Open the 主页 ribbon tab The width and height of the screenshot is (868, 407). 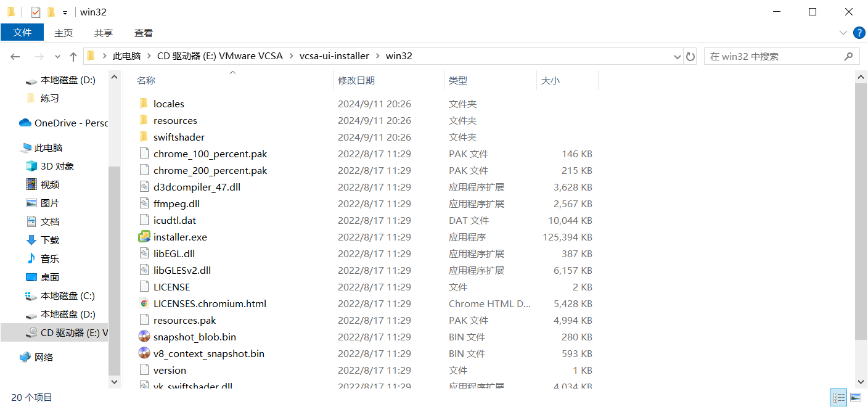[x=63, y=33]
